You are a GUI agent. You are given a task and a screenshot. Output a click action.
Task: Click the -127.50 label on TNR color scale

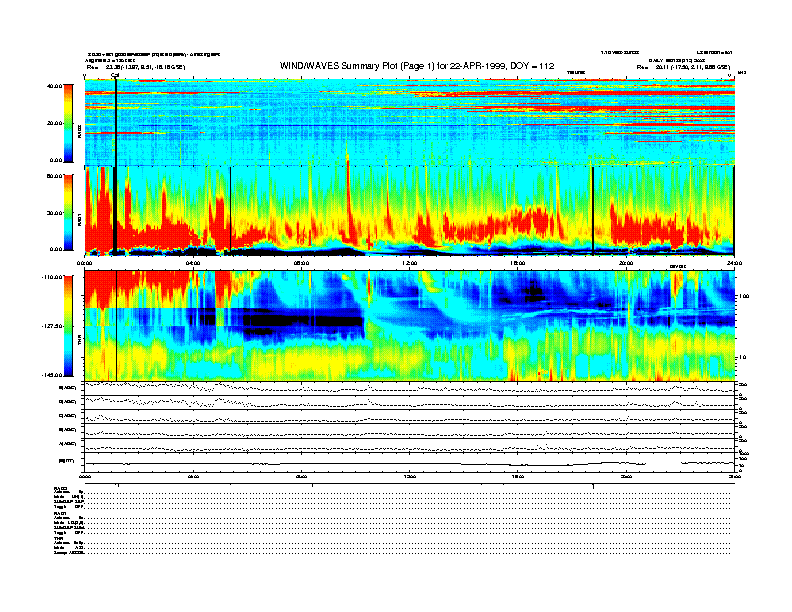(x=52, y=326)
